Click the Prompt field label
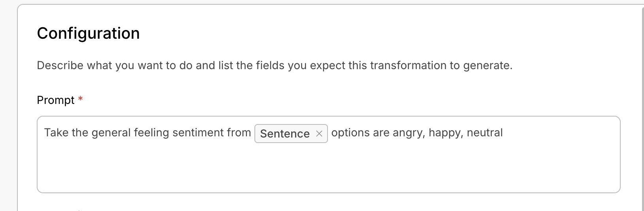 click(56, 100)
